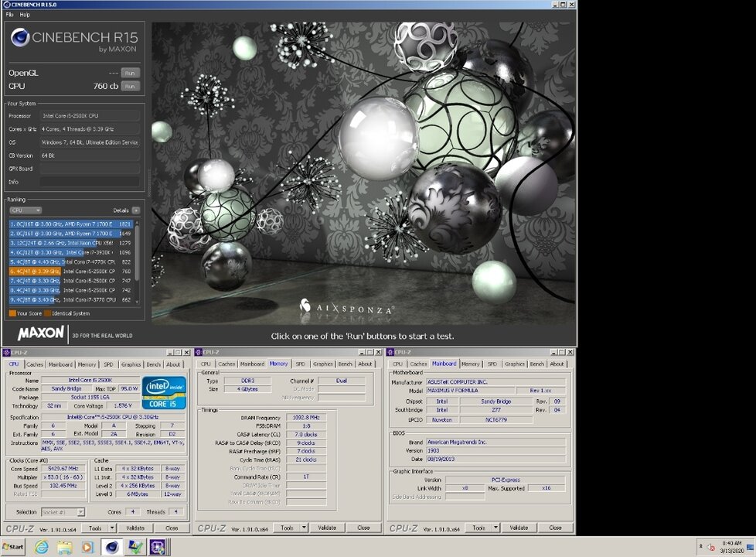Screen dimensions: 756x557
Task: Click the ranking list scrollbar thumb
Action: [138, 252]
